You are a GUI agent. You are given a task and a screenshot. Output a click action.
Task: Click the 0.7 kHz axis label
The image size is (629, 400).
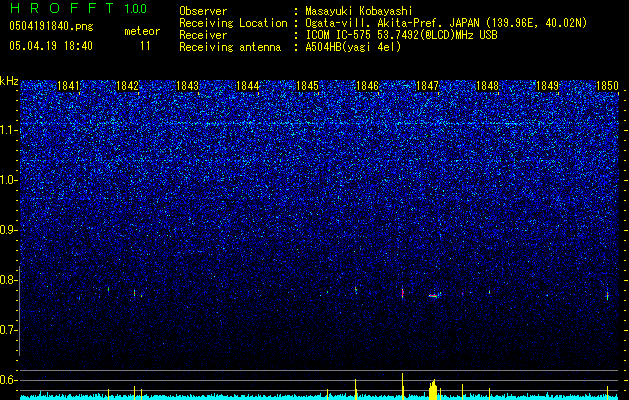click(x=9, y=330)
